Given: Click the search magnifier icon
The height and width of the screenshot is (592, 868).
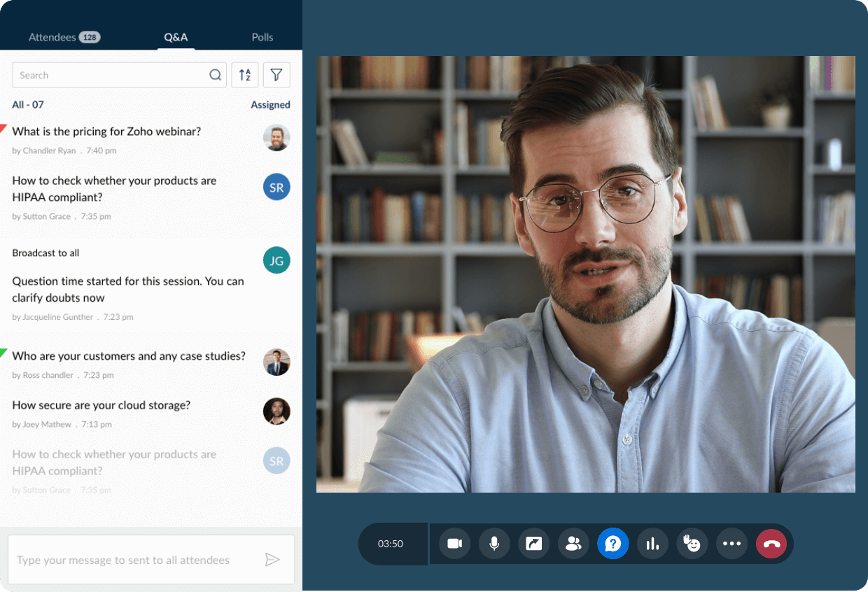Looking at the screenshot, I should tap(215, 75).
